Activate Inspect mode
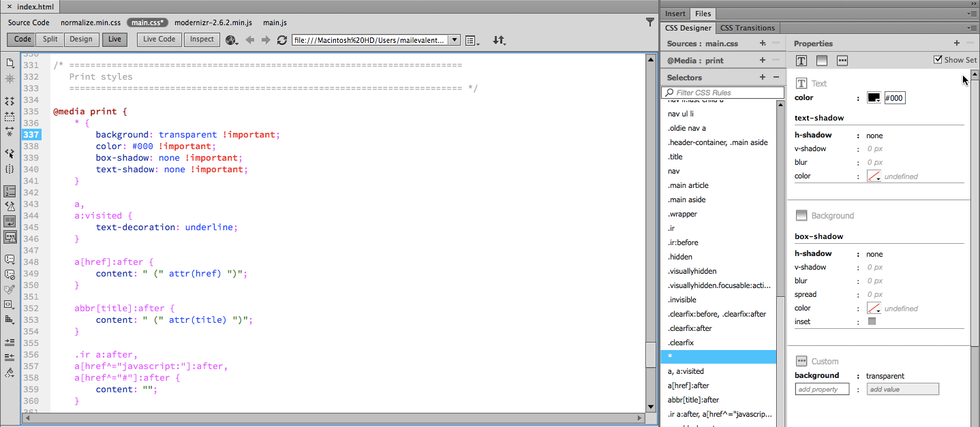This screenshot has width=980, height=427. tap(201, 39)
